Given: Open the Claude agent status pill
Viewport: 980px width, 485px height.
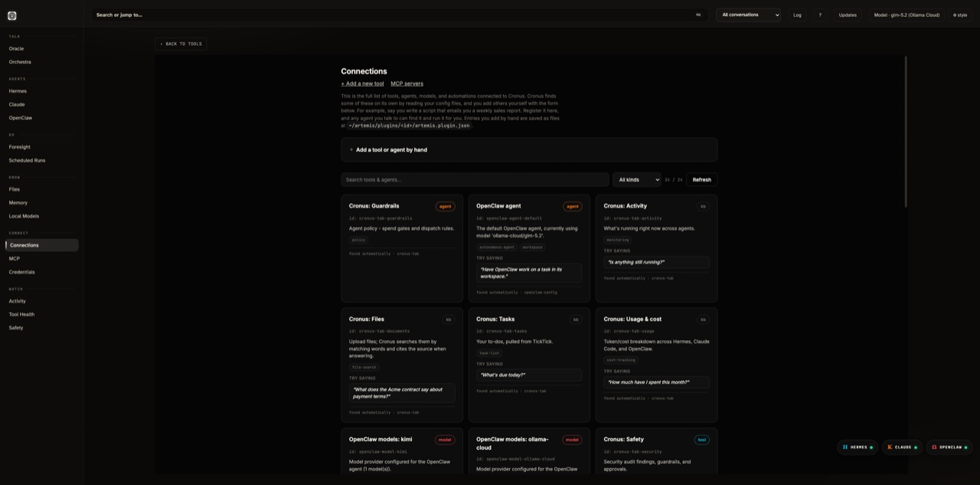Looking at the screenshot, I should click(x=902, y=447).
